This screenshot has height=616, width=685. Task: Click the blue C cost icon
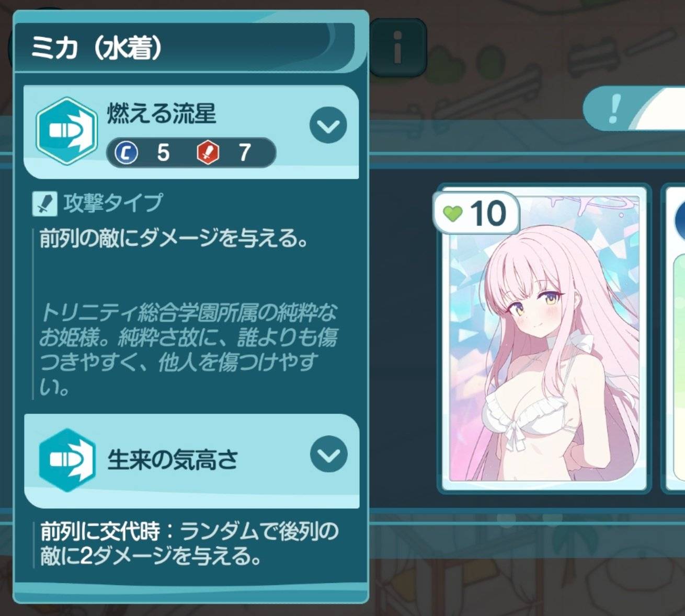[126, 153]
